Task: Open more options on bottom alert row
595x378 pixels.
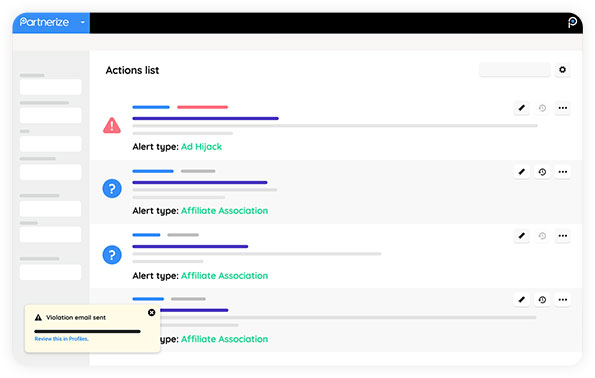Action: 563,300
